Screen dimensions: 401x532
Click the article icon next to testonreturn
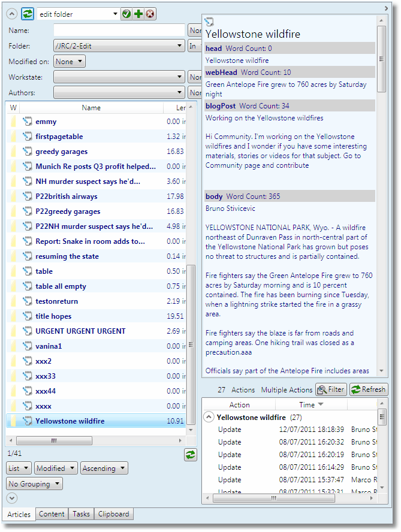coord(27,301)
